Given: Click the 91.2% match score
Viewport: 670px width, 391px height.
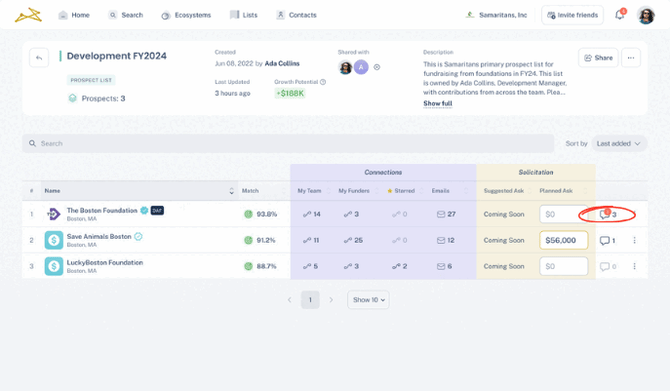Looking at the screenshot, I should [x=259, y=240].
